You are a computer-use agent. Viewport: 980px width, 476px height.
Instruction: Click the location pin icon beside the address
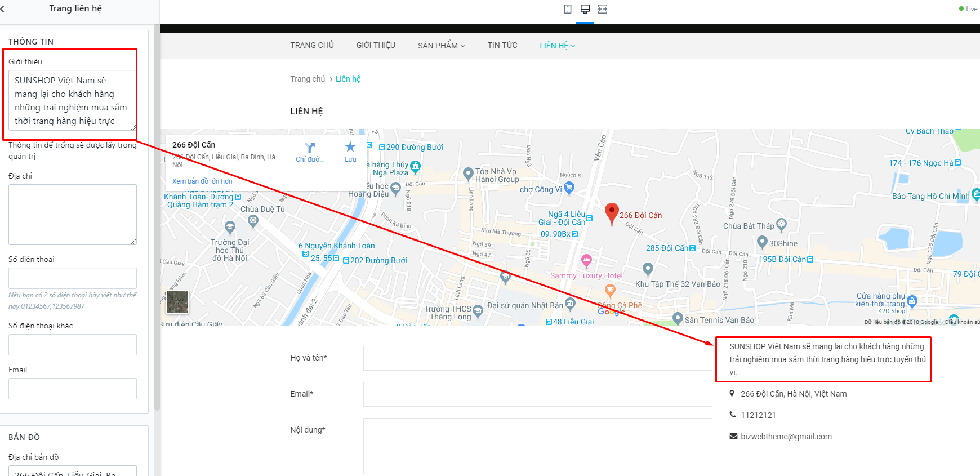[x=732, y=393]
